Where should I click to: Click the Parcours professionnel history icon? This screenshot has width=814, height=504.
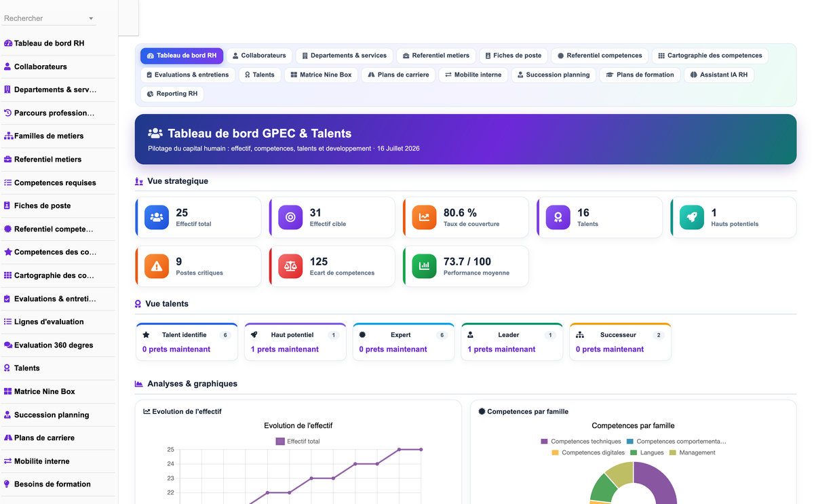coord(8,113)
